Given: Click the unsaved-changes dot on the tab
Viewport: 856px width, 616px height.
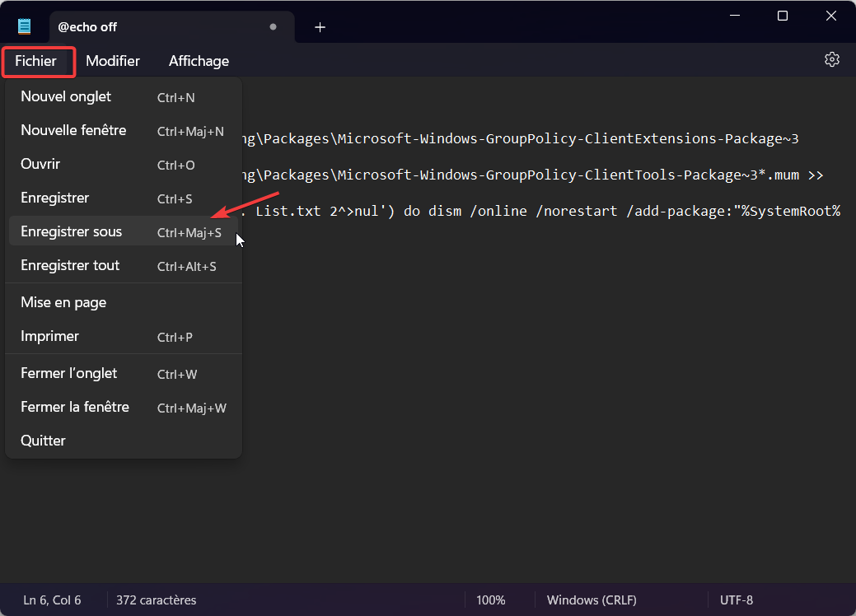Looking at the screenshot, I should [x=273, y=26].
